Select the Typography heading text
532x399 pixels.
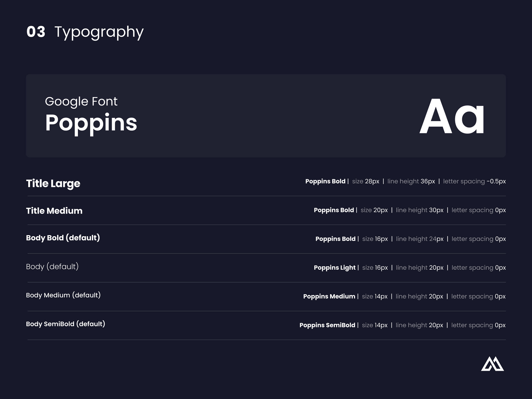(99, 32)
